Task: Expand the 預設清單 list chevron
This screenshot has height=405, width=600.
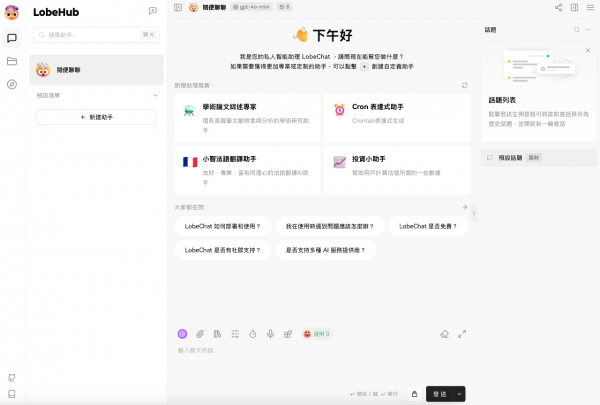Action: click(x=155, y=95)
